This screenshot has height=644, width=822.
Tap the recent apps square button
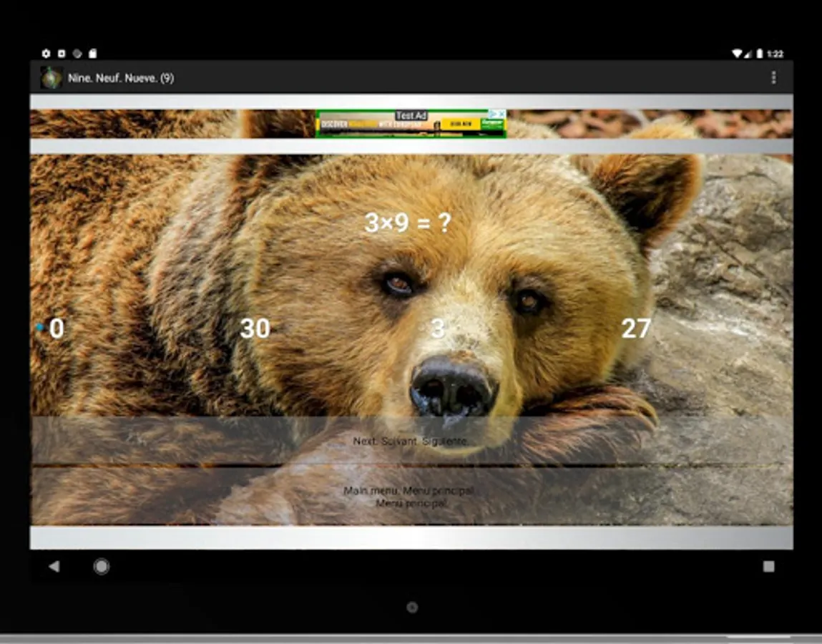[x=768, y=567]
